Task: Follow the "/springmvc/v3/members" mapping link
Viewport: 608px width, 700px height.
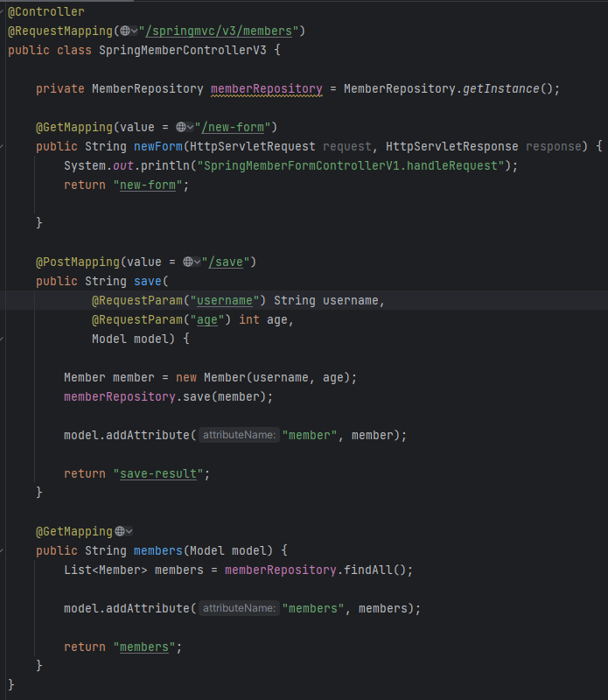Action: [219, 31]
